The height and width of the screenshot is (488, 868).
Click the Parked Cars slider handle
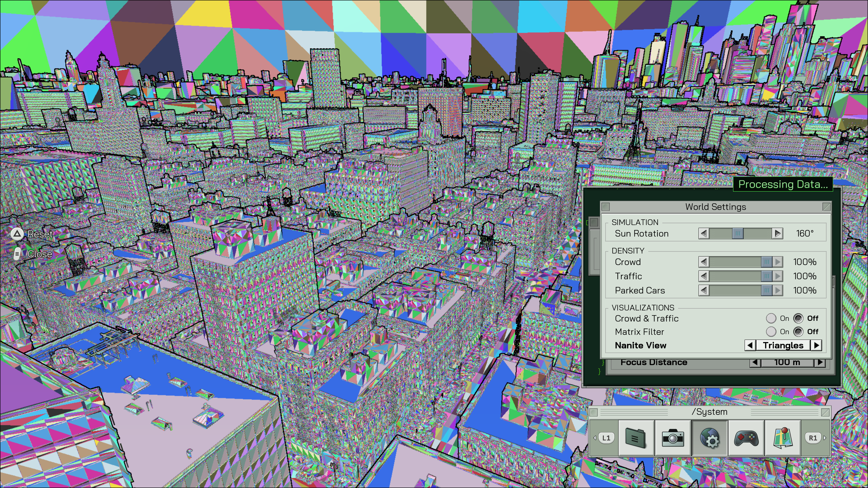pyautogui.click(x=767, y=290)
